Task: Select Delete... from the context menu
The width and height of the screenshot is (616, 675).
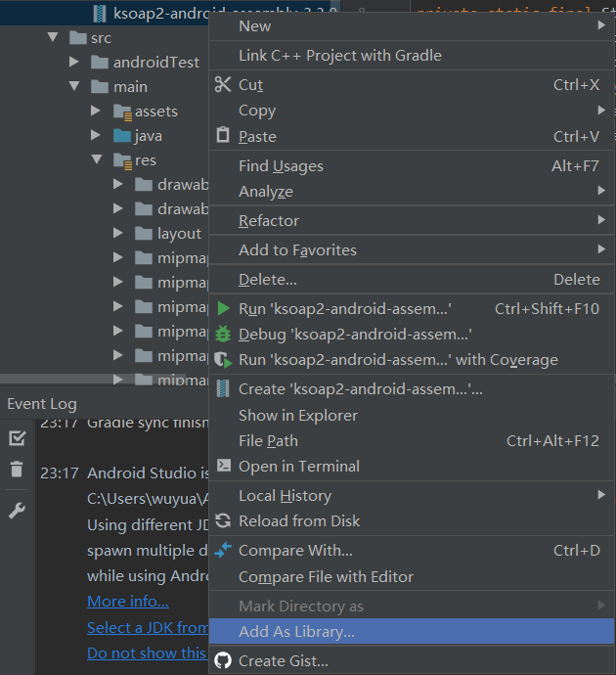Action: (x=412, y=280)
